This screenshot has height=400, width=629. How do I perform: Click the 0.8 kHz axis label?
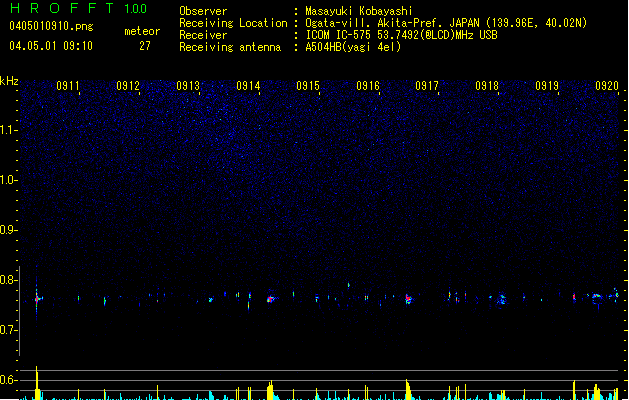click(x=8, y=280)
